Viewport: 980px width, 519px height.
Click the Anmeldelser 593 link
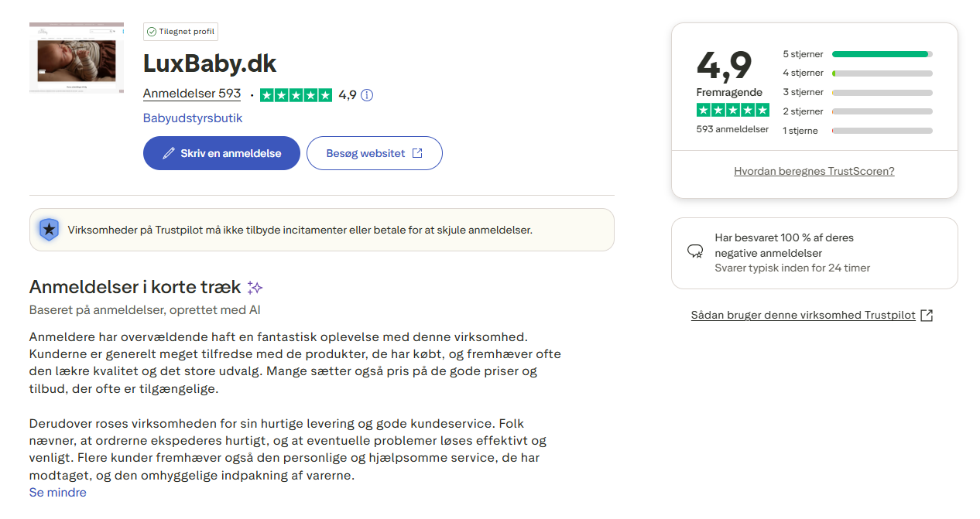[192, 94]
